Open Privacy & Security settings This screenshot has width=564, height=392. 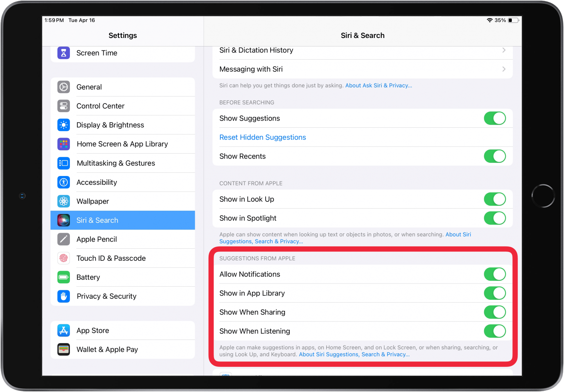coord(106,296)
